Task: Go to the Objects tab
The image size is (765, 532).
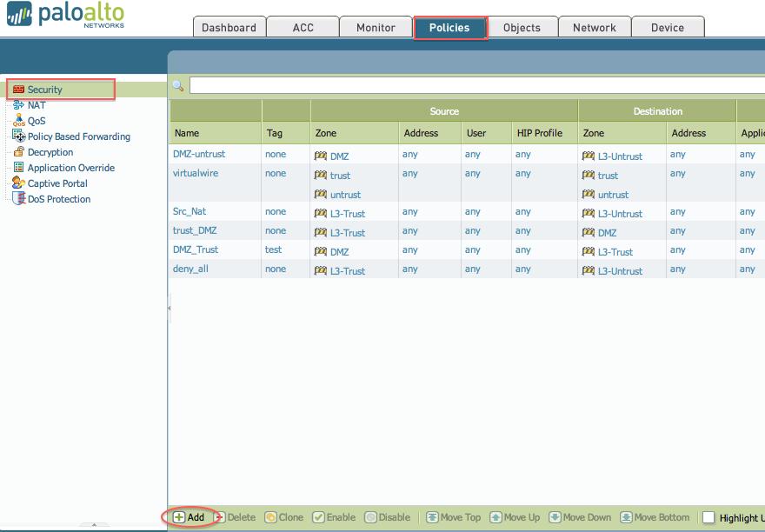Action: [522, 27]
